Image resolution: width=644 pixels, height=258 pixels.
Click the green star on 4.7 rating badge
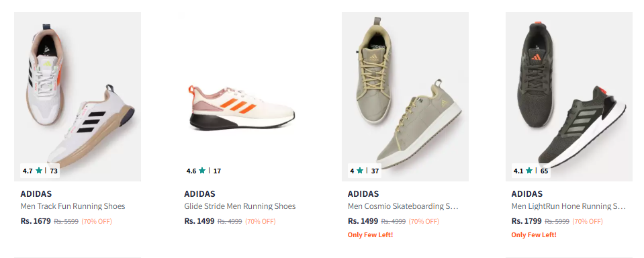(39, 171)
